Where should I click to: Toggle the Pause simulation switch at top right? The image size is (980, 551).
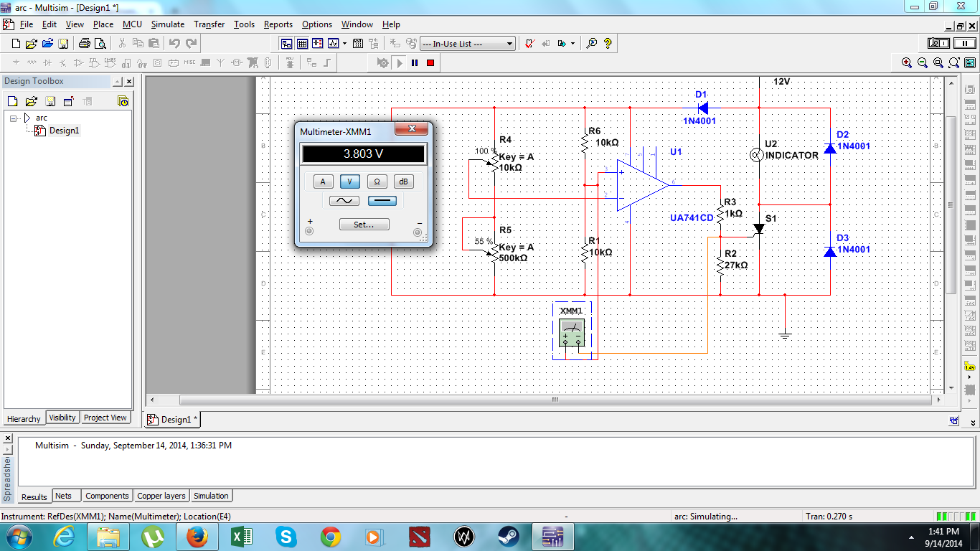coord(963,44)
